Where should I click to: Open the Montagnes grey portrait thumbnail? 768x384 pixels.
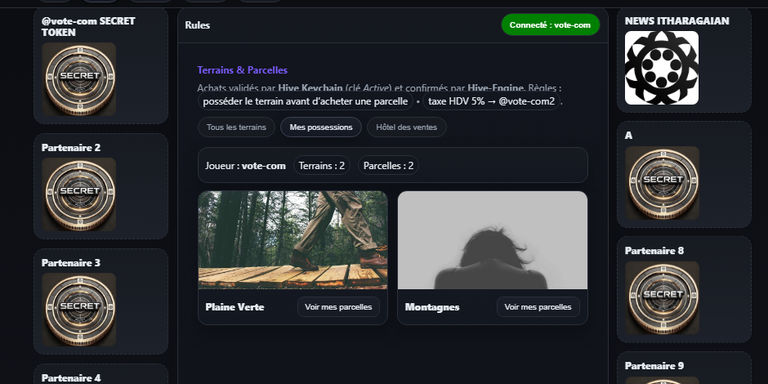(x=492, y=240)
